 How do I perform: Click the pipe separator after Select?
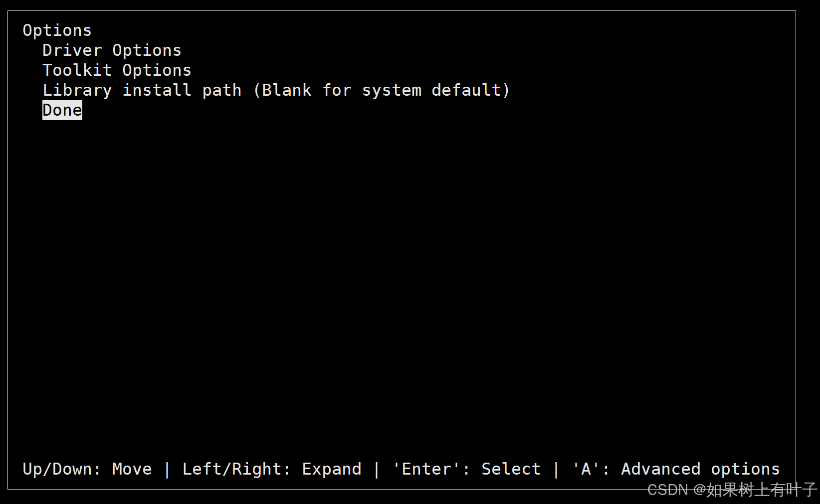(x=556, y=469)
